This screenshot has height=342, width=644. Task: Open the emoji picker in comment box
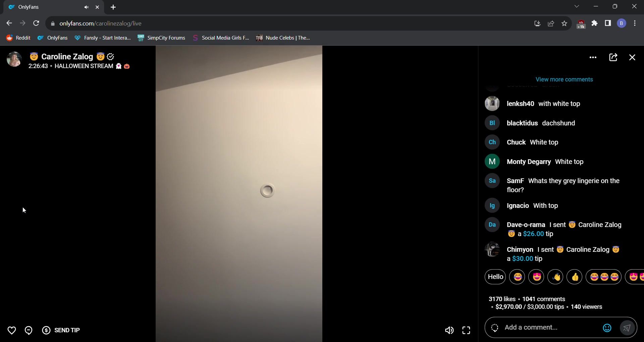coord(607,328)
